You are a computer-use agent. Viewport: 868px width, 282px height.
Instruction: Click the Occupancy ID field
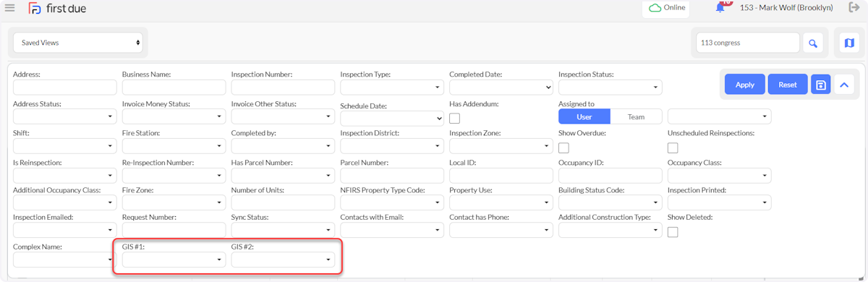[x=610, y=176]
